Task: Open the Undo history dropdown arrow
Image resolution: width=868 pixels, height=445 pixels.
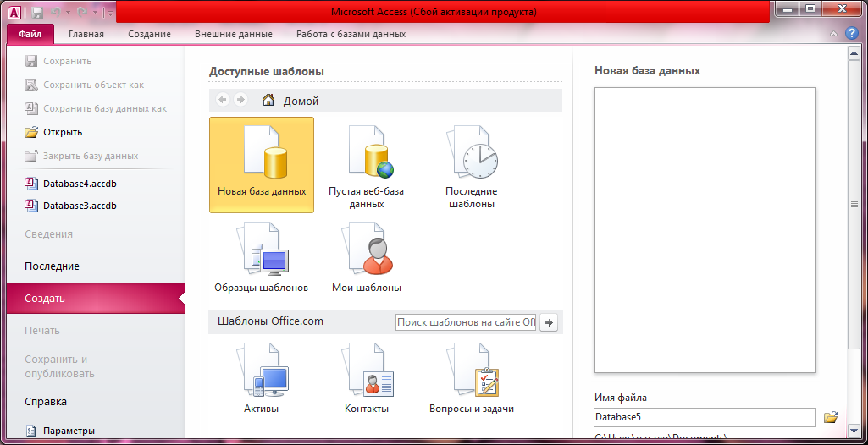Action: coord(68,12)
